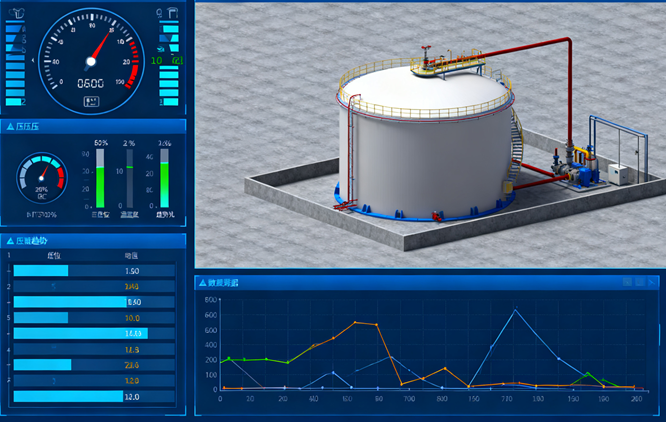
Task: Collapse the bar list panel via header triangle
Action: coord(10,241)
